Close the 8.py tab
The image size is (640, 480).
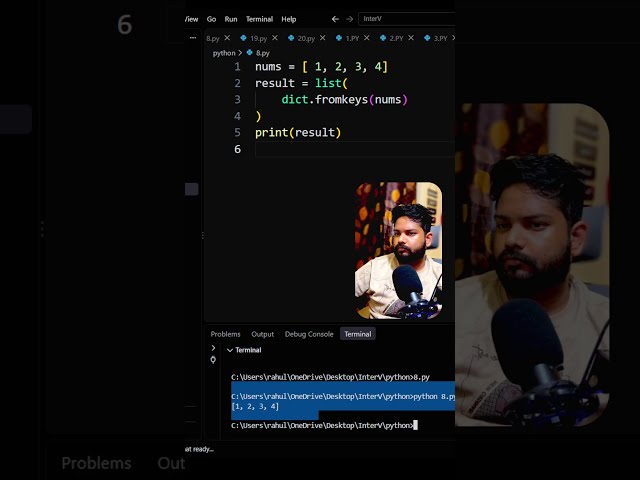[x=227, y=38]
